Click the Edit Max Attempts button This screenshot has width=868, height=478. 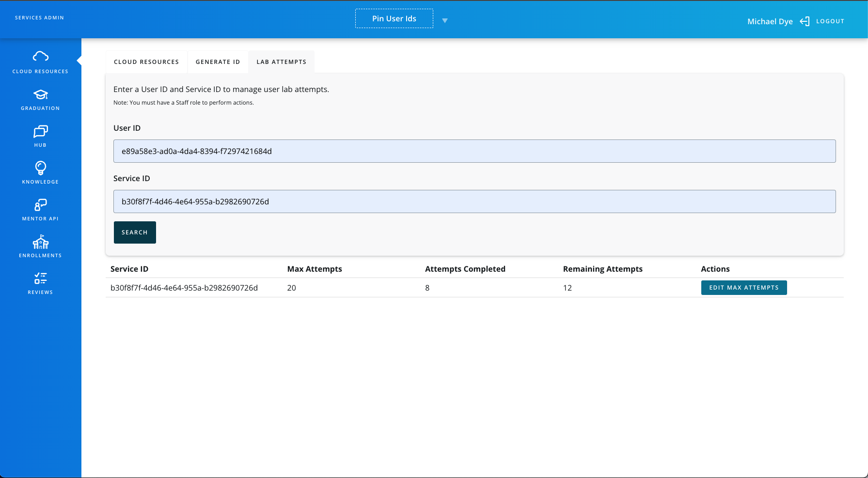tap(744, 288)
